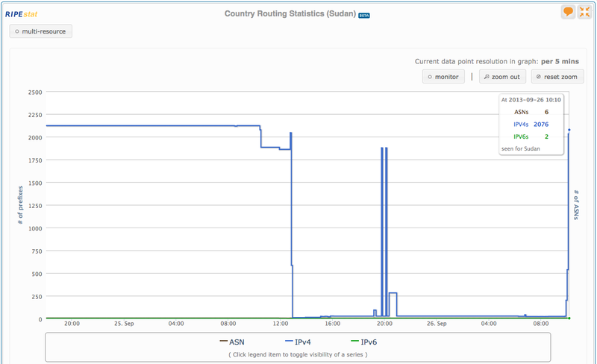
Task: Click the 26. Sep date label on axis
Action: 437,324
